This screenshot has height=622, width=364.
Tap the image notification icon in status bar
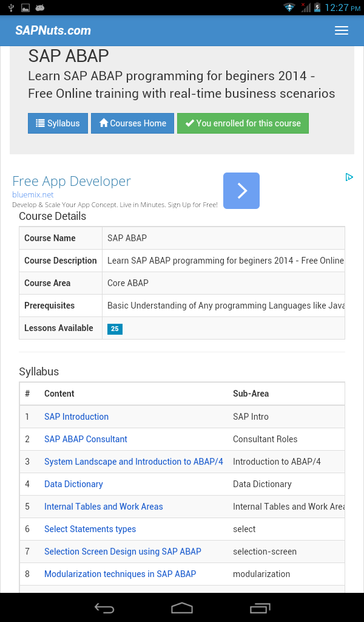(x=25, y=7)
